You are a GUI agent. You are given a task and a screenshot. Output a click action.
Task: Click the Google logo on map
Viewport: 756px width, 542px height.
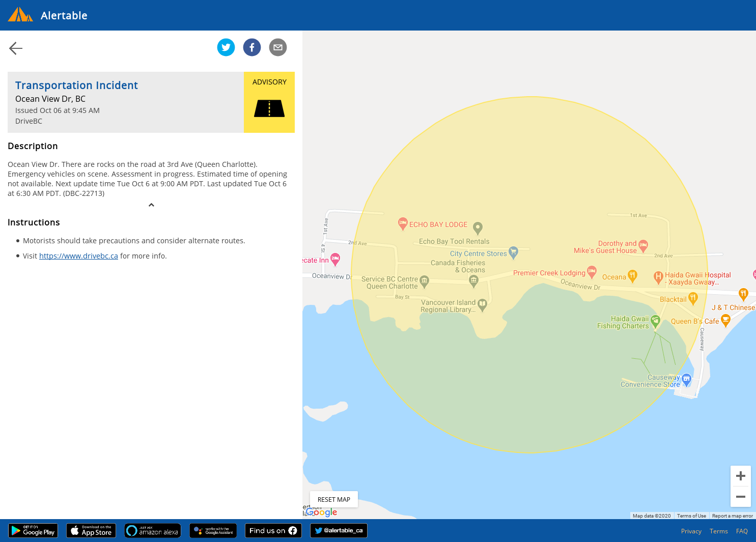(x=321, y=512)
